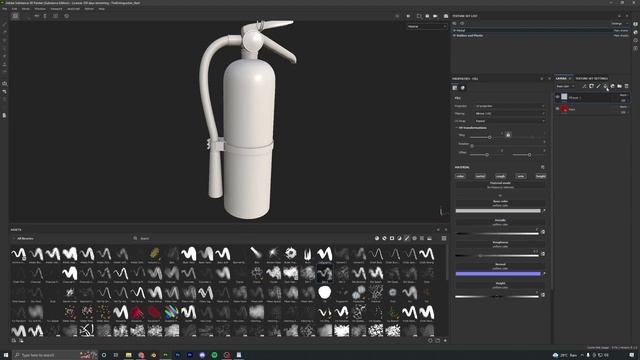Viewport: 640px width, 360px height.
Task: Filter assets by Materials icon
Action: [x=377, y=238]
